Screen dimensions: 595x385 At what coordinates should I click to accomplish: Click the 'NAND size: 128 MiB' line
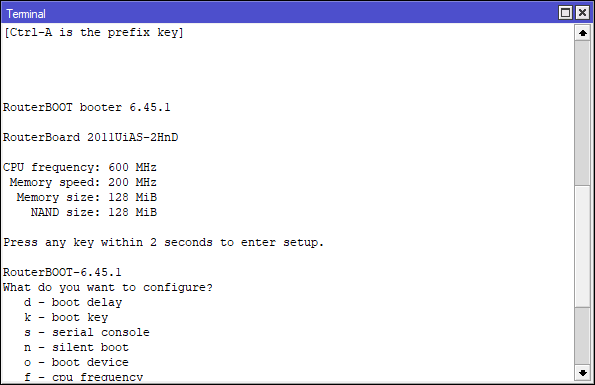[x=94, y=212]
